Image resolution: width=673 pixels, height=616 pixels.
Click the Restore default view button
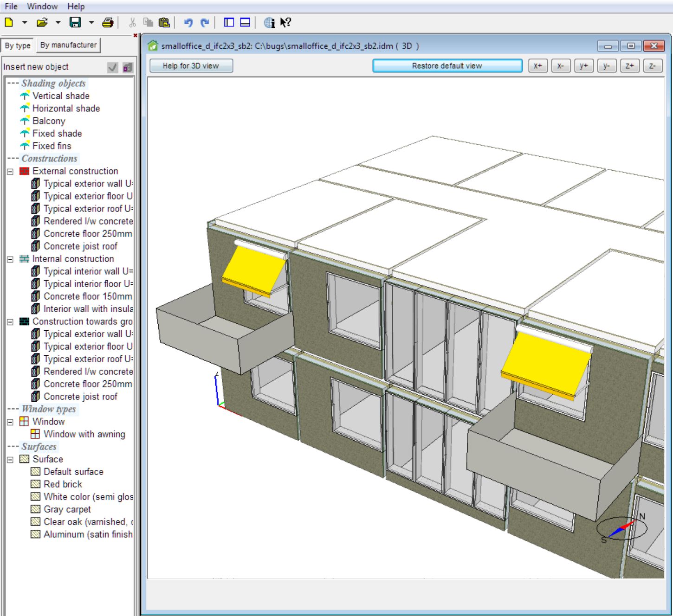pyautogui.click(x=447, y=66)
